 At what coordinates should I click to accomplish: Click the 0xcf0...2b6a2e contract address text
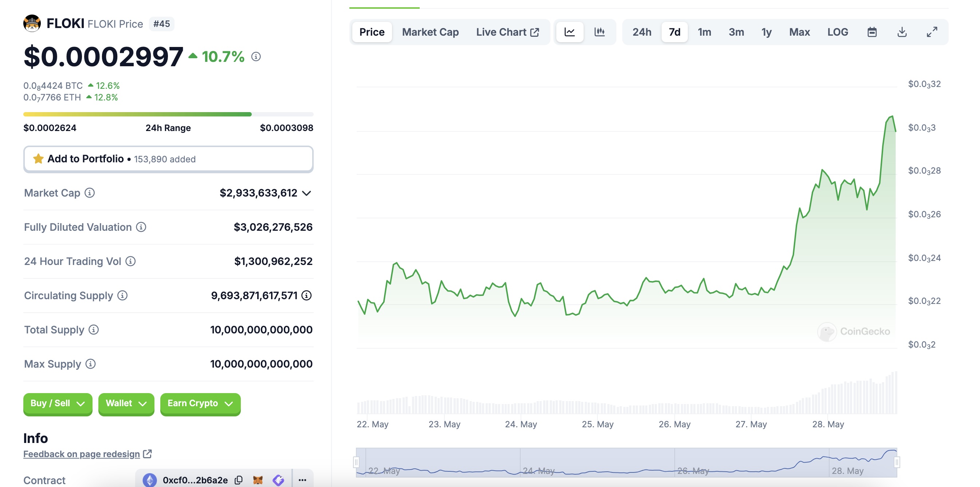(x=195, y=480)
